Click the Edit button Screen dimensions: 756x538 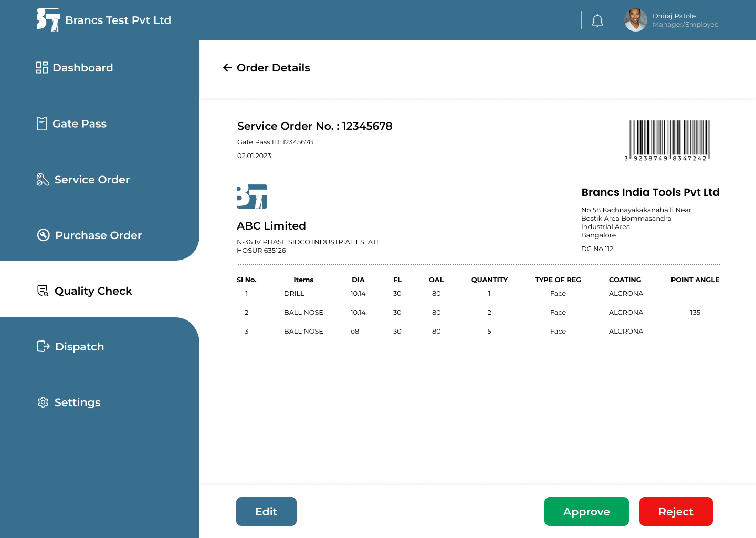266,511
